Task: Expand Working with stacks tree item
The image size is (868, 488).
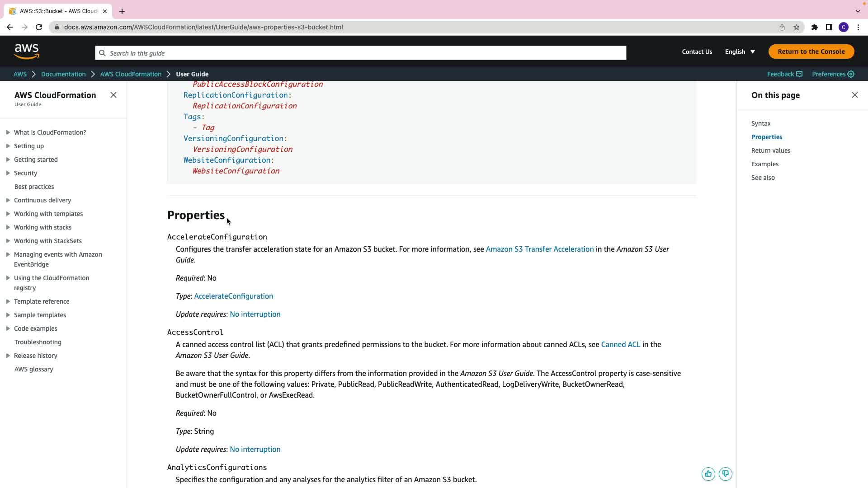Action: tap(8, 227)
